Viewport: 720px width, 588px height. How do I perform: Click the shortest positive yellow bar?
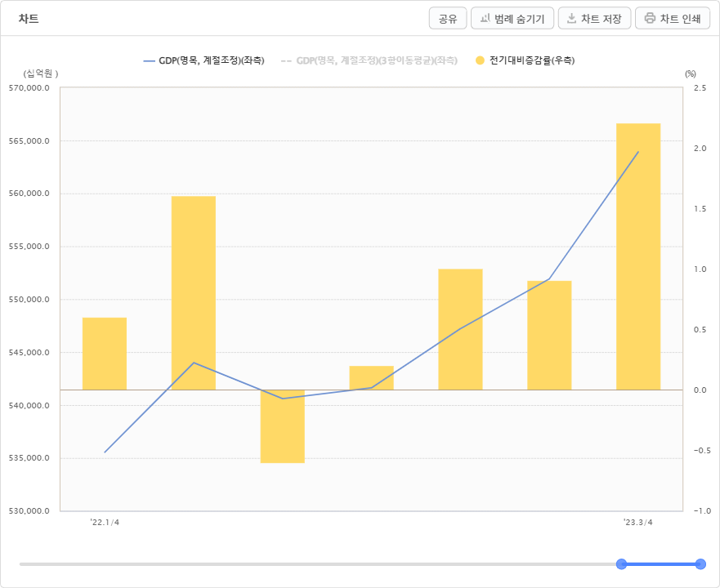tap(372, 378)
